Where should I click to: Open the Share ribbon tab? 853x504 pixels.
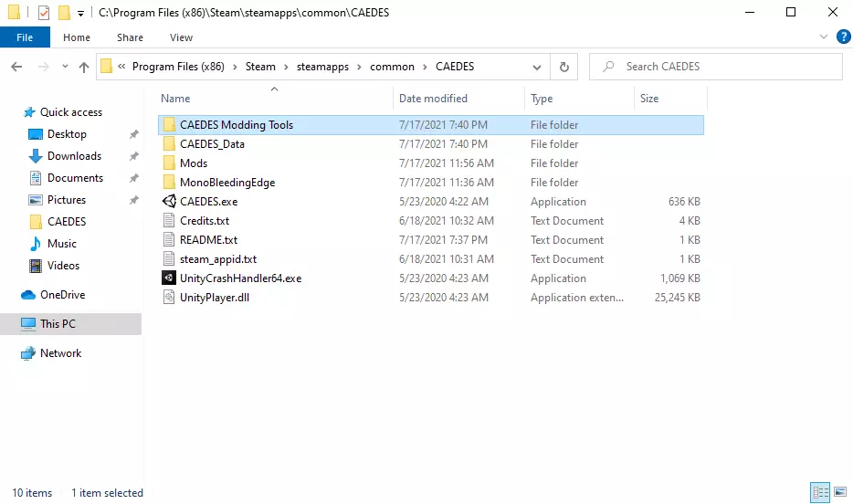(x=130, y=37)
